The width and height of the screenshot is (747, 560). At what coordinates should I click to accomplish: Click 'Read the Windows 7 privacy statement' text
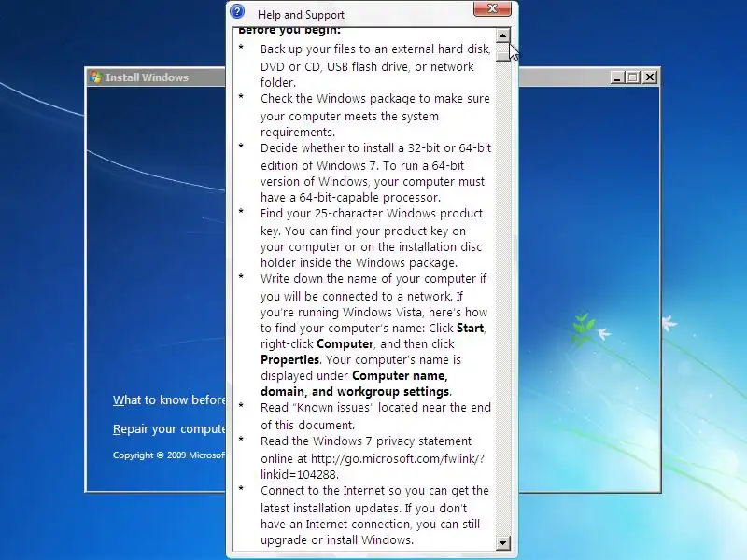[366, 441]
